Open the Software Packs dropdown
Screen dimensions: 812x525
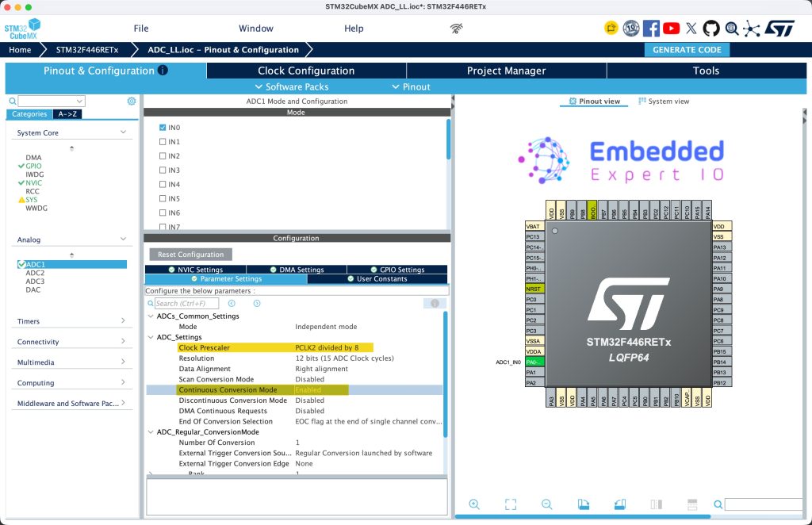pos(292,86)
